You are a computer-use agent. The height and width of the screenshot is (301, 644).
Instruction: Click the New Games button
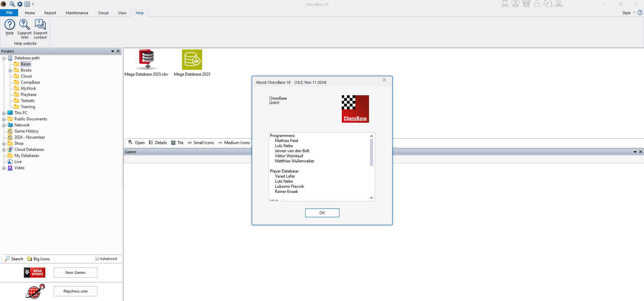coord(76,272)
